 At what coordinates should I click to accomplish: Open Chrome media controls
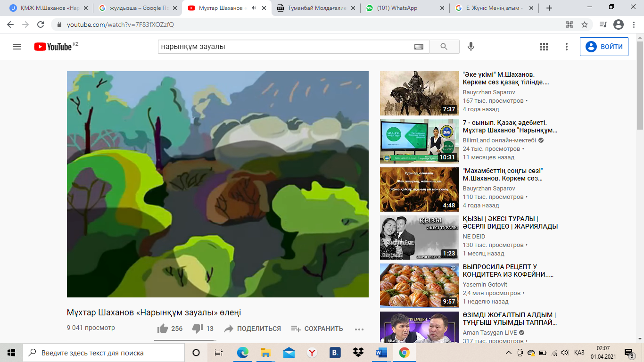pos(603,25)
